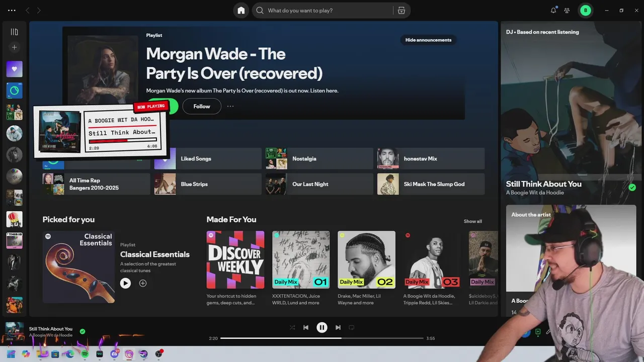Open File Explorer from taskbar
This screenshot has height=362, width=644.
(42, 354)
